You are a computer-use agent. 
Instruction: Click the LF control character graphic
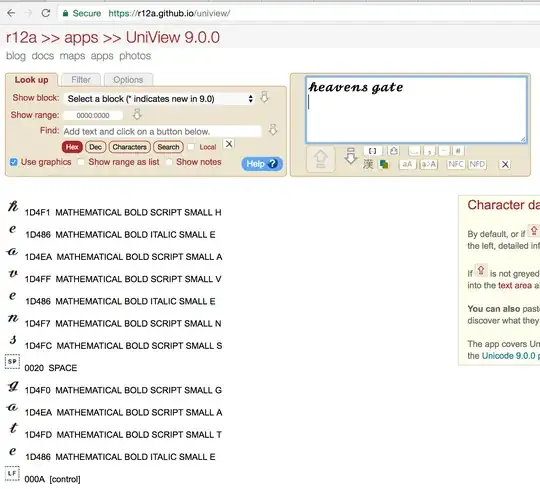[12, 473]
